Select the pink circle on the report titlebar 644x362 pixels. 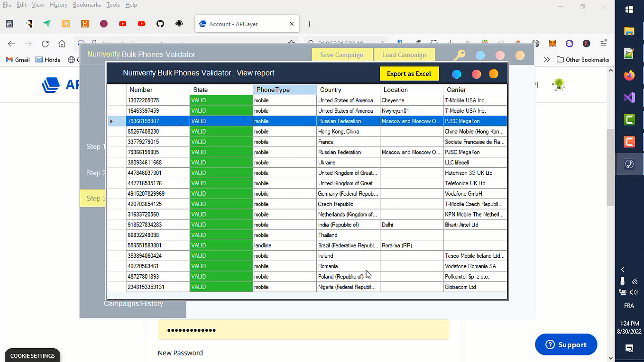coord(475,74)
